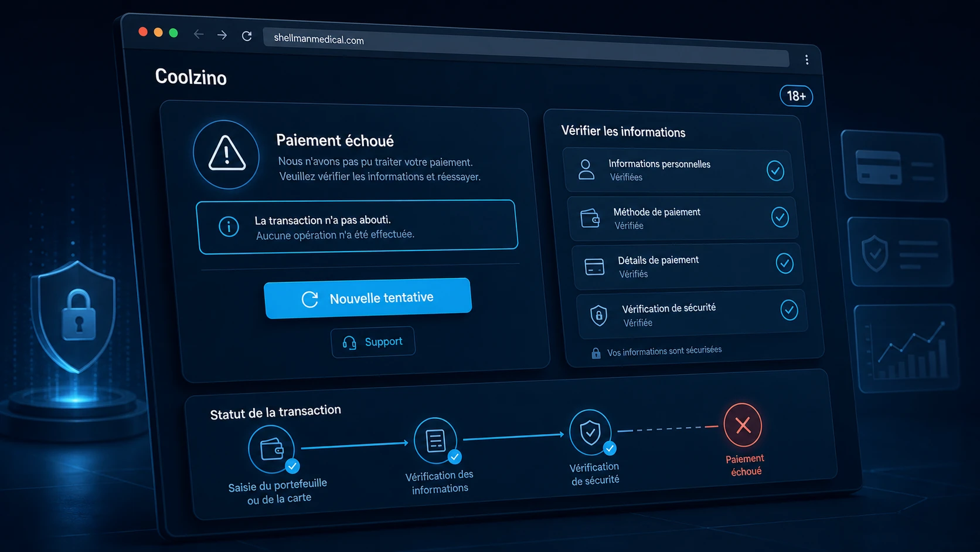Viewport: 980px width, 552px height.
Task: Click the browser back arrow
Action: (199, 34)
